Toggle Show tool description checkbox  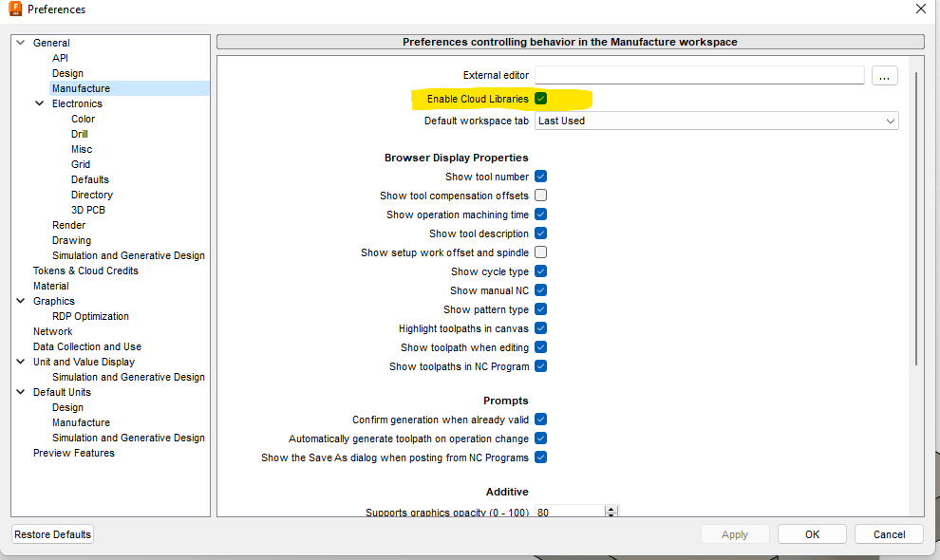(x=541, y=233)
